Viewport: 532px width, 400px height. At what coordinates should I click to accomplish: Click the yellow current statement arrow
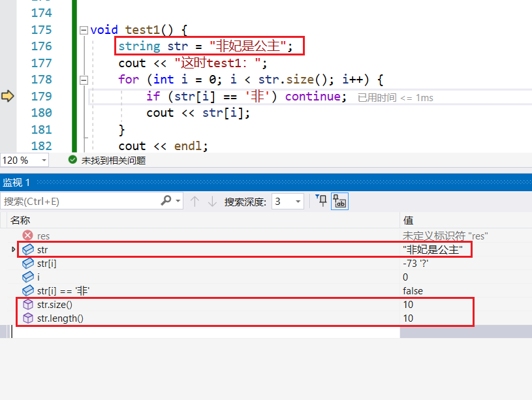click(x=7, y=96)
